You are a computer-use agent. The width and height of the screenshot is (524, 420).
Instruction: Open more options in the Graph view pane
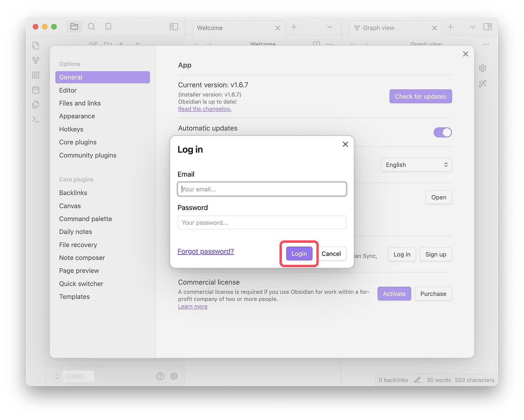(x=486, y=44)
